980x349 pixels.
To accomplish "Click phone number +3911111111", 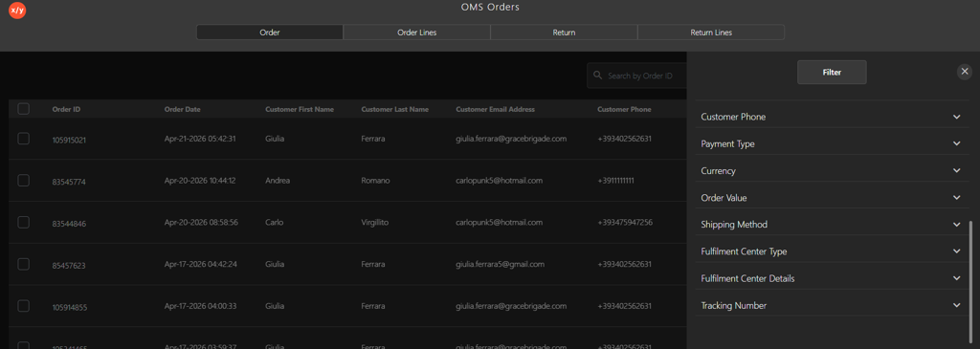I will pyautogui.click(x=615, y=181).
